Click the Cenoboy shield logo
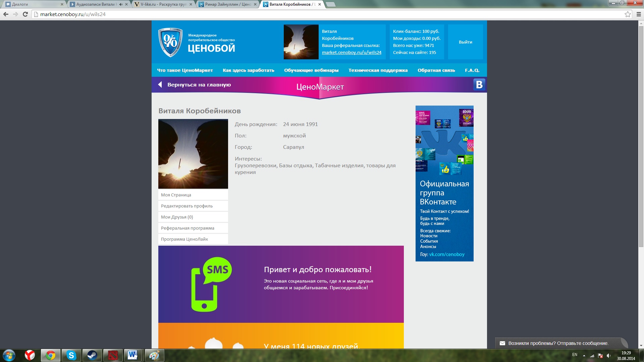The width and height of the screenshot is (644, 362). 170,43
